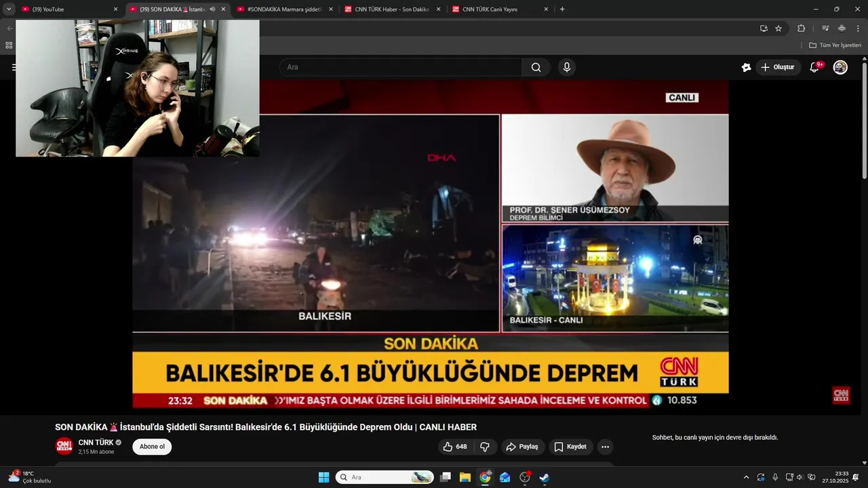Click the CNN TÜRK channel avatar

[64, 446]
